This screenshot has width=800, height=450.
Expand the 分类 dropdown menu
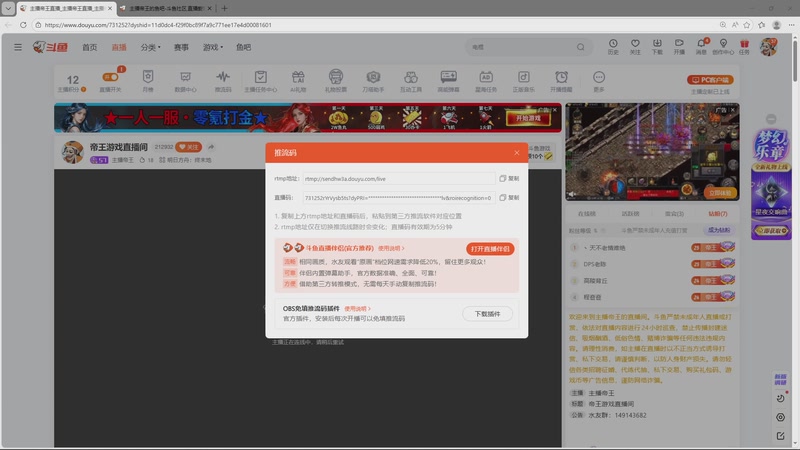(x=151, y=47)
